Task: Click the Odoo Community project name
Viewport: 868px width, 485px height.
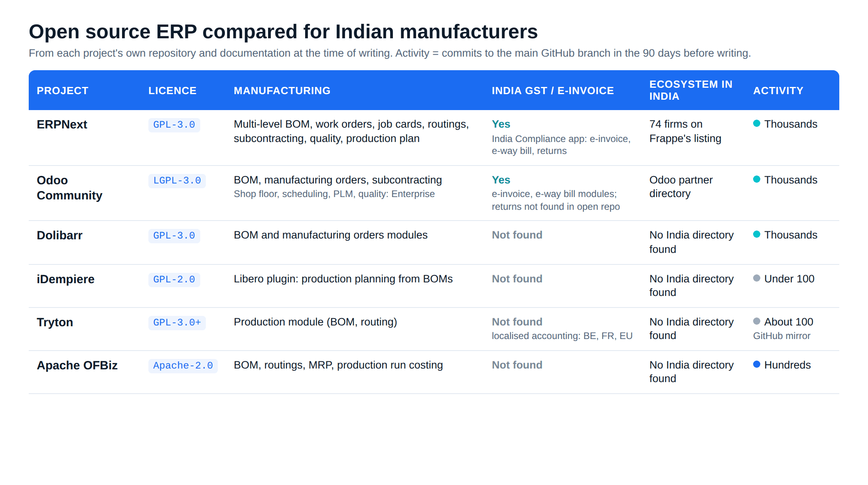Action: point(69,187)
